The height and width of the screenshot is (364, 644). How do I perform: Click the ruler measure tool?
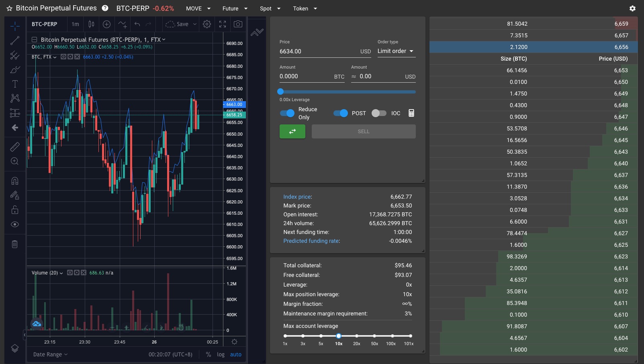pyautogui.click(x=15, y=147)
